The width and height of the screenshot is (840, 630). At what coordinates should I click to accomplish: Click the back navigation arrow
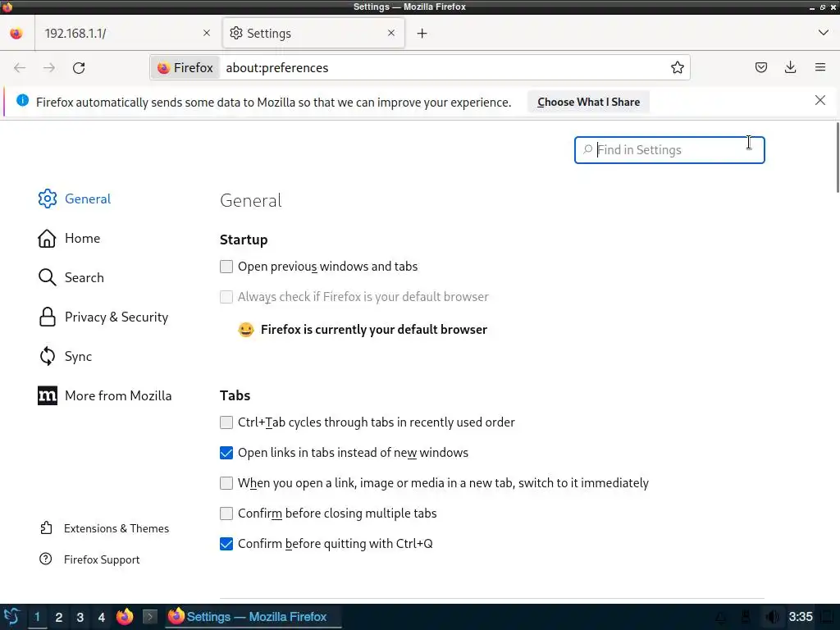tap(20, 67)
